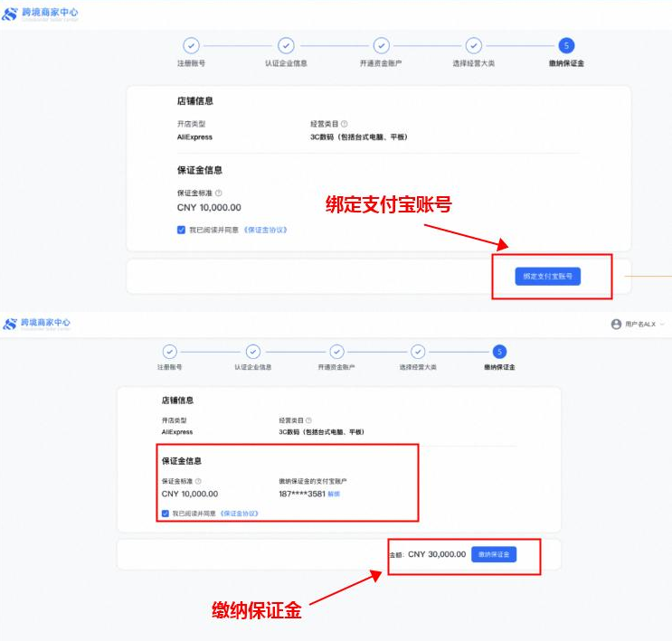Click the 解绑 link beside 187****3581
Viewport: 672px width, 641px height.
tap(334, 494)
